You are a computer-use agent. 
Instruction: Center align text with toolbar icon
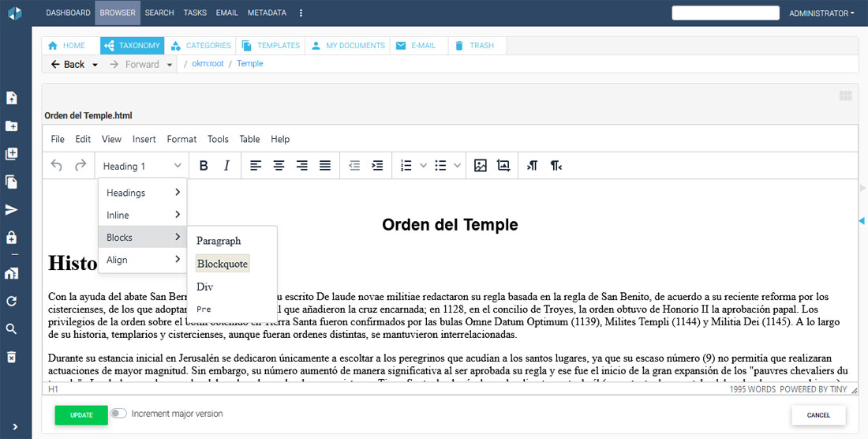click(x=279, y=166)
